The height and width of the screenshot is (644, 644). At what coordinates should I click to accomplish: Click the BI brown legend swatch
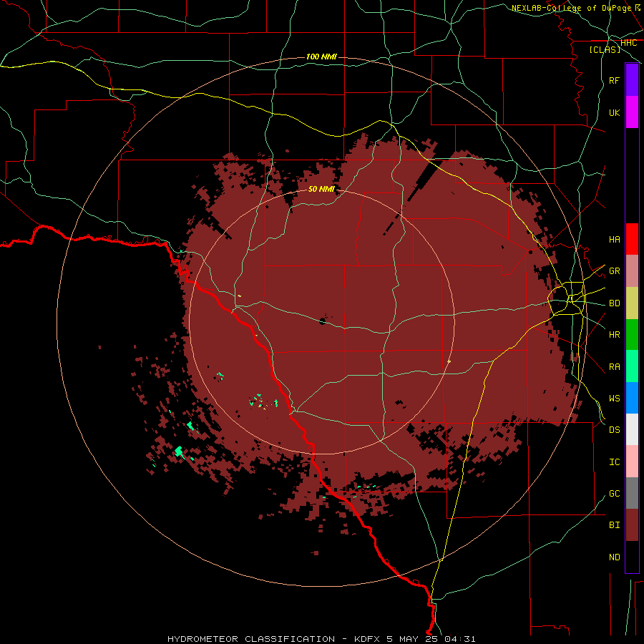pyautogui.click(x=632, y=525)
